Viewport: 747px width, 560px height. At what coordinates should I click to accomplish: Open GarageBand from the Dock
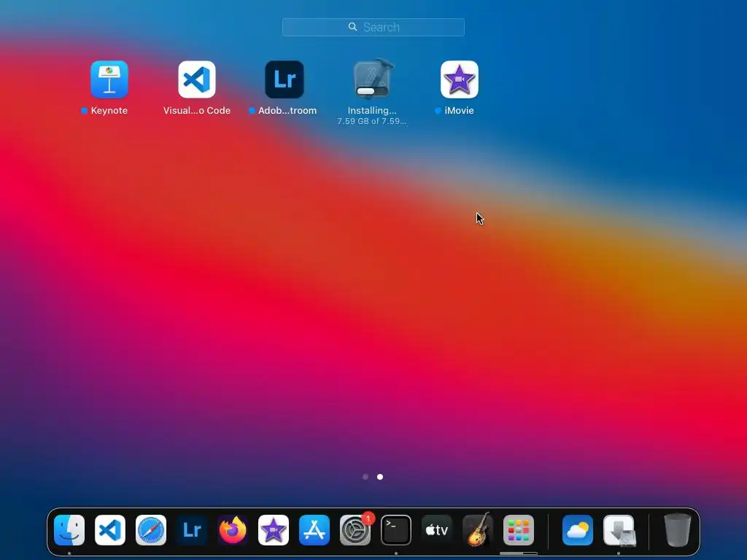click(x=478, y=530)
